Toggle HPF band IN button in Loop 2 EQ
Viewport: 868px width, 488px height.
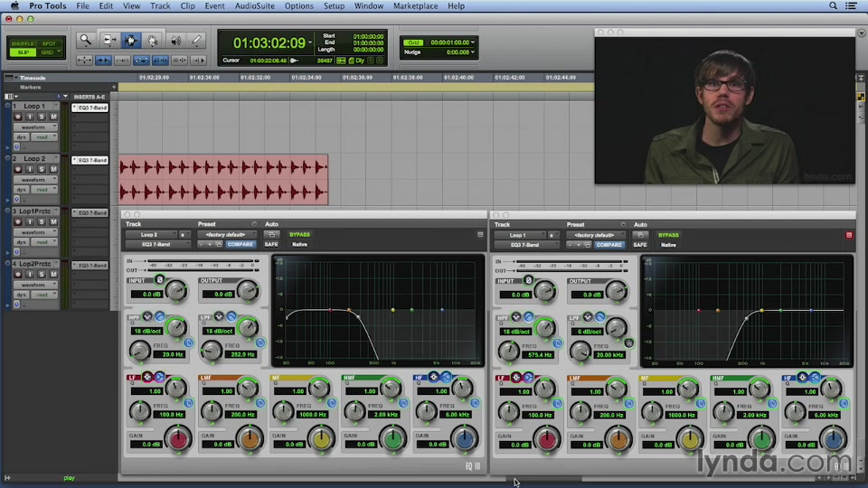click(188, 343)
